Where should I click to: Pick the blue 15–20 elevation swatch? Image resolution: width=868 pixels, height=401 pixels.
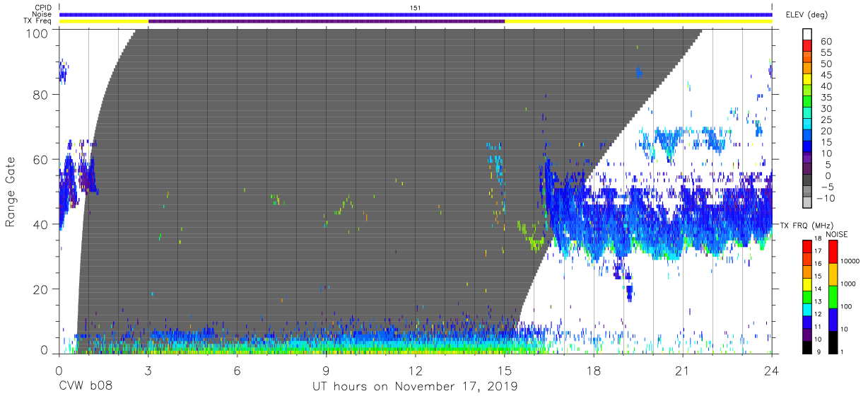click(x=807, y=136)
